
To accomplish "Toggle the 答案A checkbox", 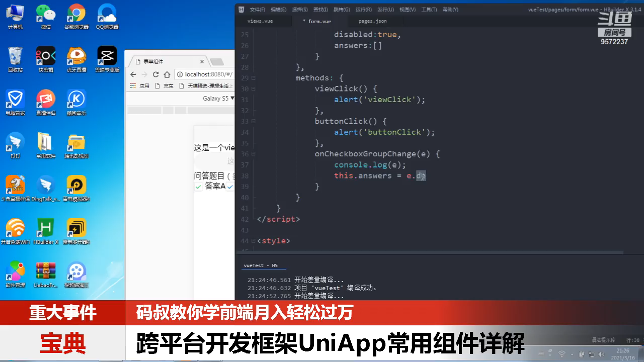I will (x=199, y=187).
